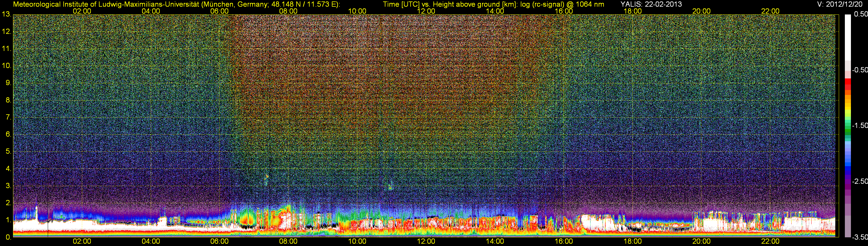868x246 pixels.
Task: Click the 14:00 label on the top time axis
Action: point(495,11)
